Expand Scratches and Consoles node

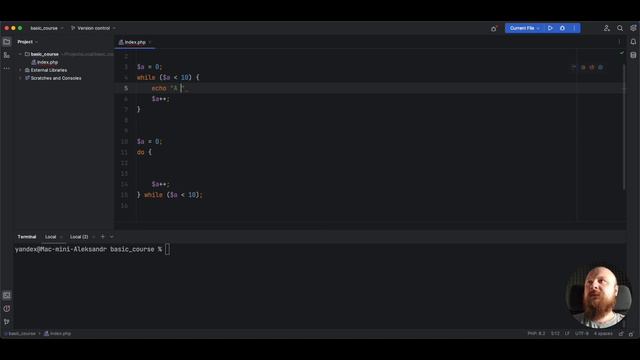pos(20,78)
